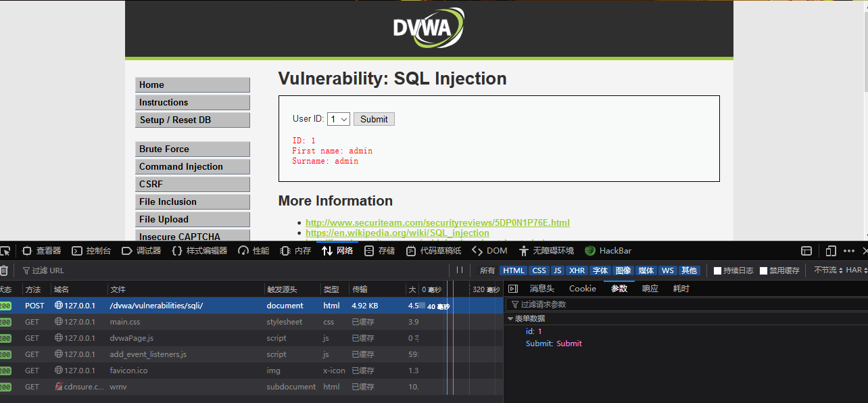Image resolution: width=868 pixels, height=403 pixels.
Task: Toggle the WS request filter
Action: pyautogui.click(x=668, y=270)
